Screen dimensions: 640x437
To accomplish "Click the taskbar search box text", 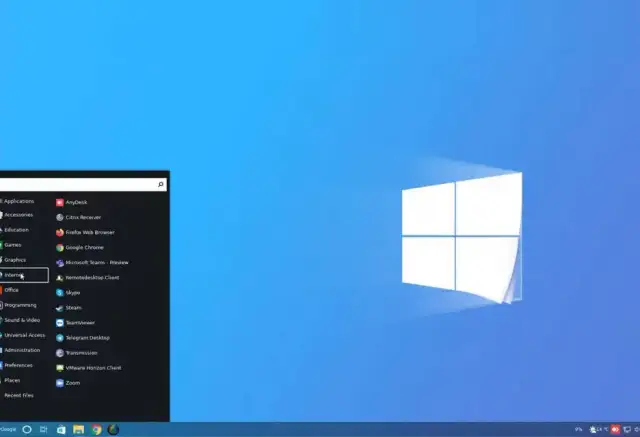I will point(8,429).
